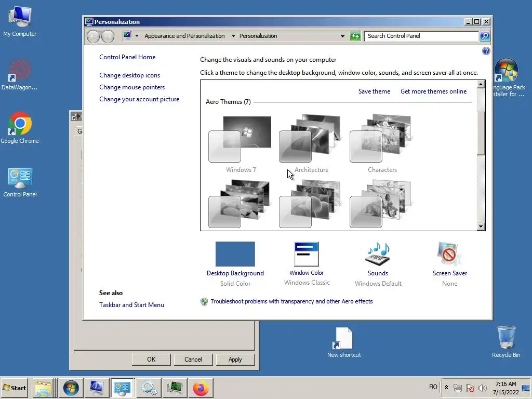
Task: Click the Aero Themes (7) heading
Action: click(x=228, y=102)
